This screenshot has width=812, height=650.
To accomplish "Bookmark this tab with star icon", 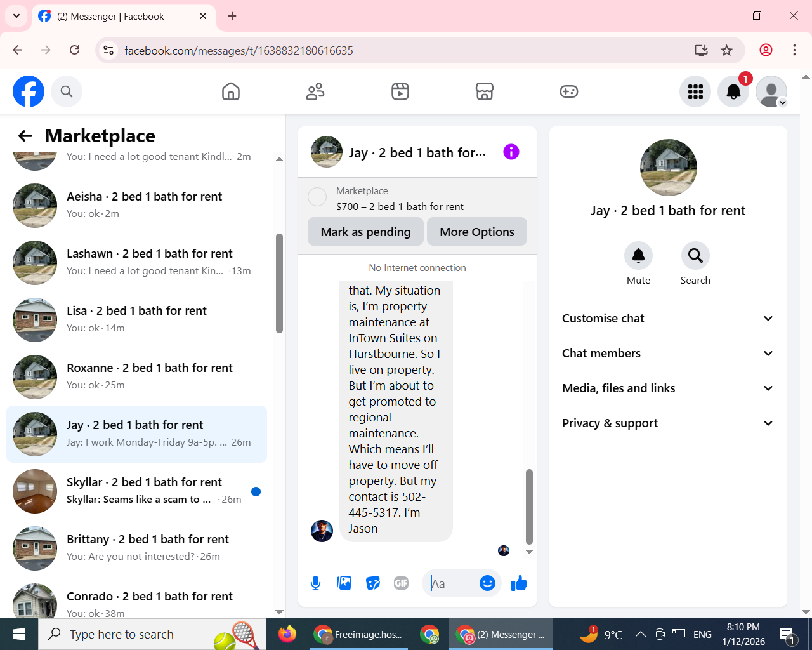I will tap(727, 50).
